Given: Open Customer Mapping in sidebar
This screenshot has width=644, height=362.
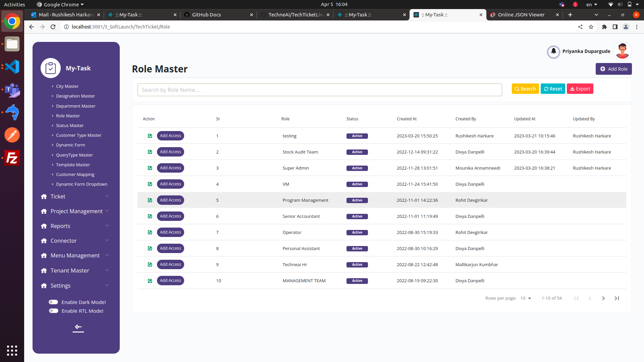Looking at the screenshot, I should pyautogui.click(x=75, y=174).
